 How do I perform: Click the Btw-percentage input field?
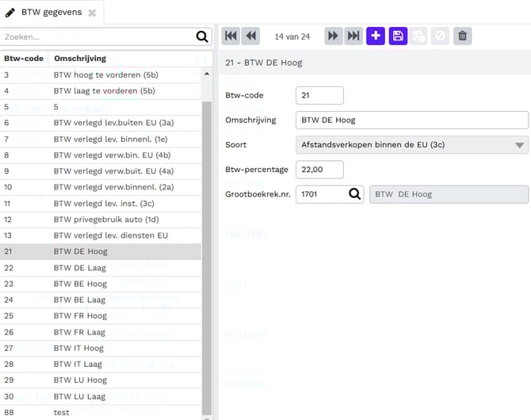point(319,170)
